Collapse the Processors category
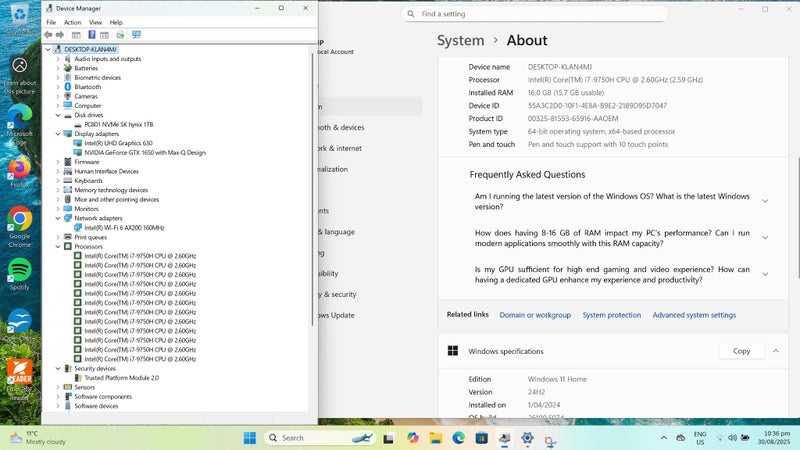This screenshot has height=450, width=800. point(58,246)
